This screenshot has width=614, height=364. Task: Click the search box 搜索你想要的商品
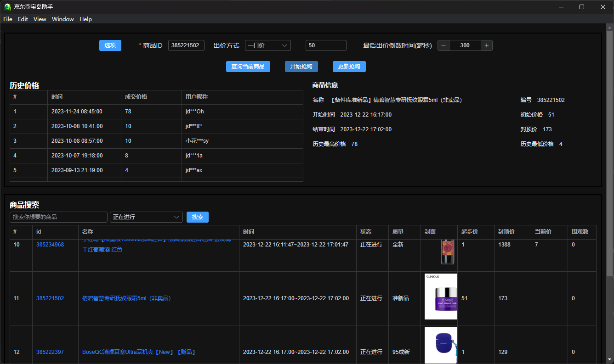click(58, 217)
